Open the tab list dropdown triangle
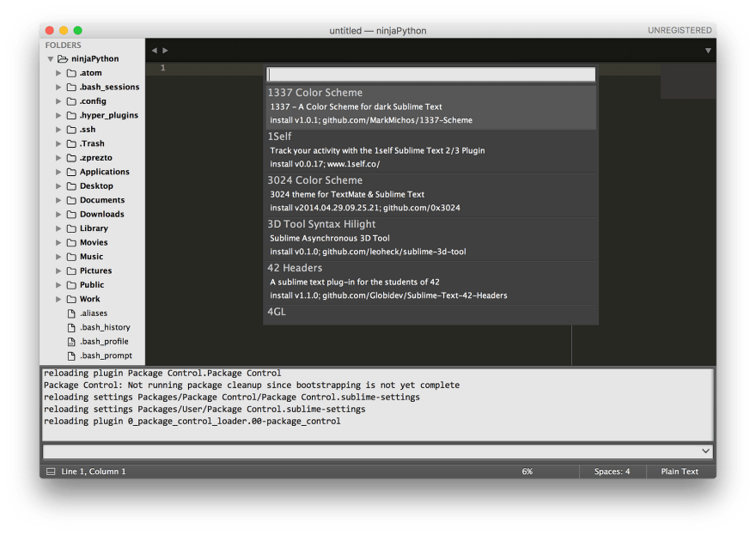 tap(708, 51)
